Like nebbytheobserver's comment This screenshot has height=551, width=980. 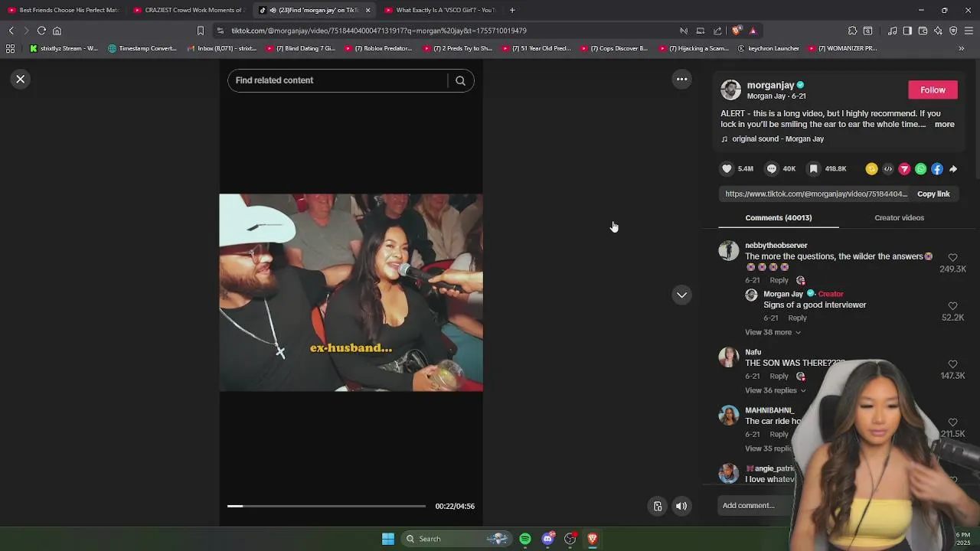click(x=952, y=259)
